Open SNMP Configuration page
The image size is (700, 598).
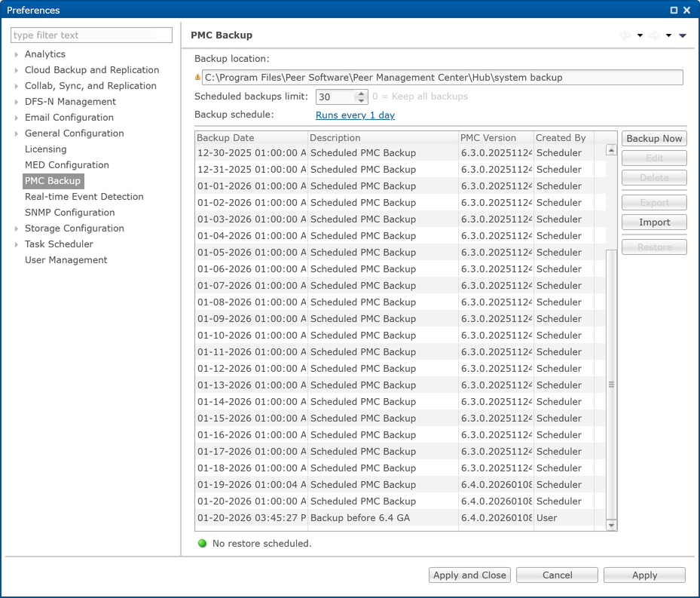tap(69, 213)
